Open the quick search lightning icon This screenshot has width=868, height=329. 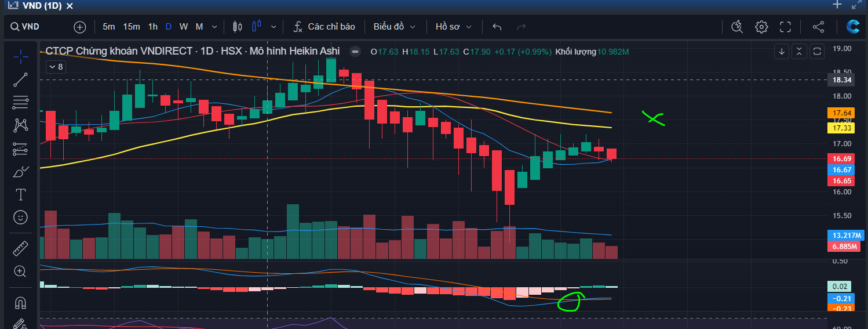[737, 27]
